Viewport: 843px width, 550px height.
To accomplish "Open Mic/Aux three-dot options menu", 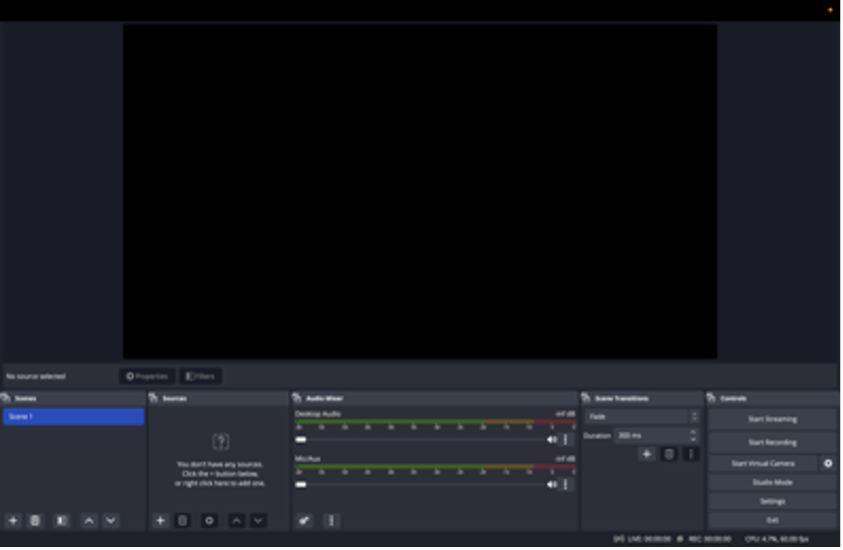I will coord(566,485).
